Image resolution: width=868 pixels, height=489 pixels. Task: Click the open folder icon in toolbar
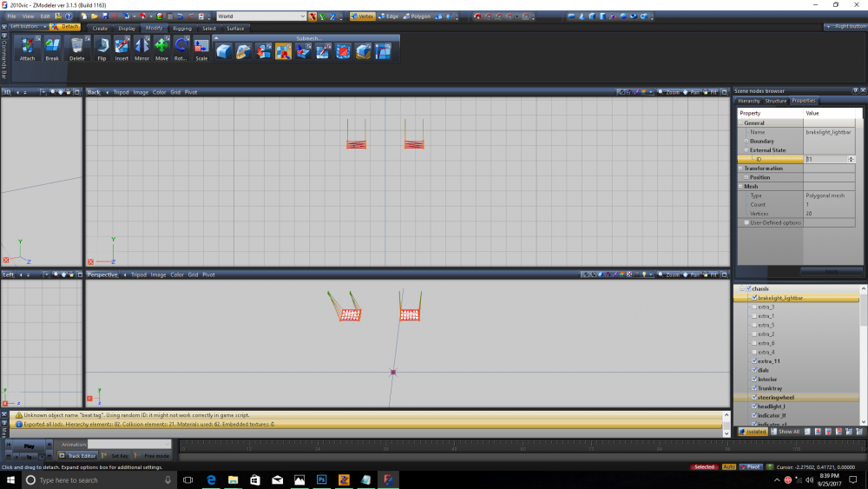coord(95,17)
